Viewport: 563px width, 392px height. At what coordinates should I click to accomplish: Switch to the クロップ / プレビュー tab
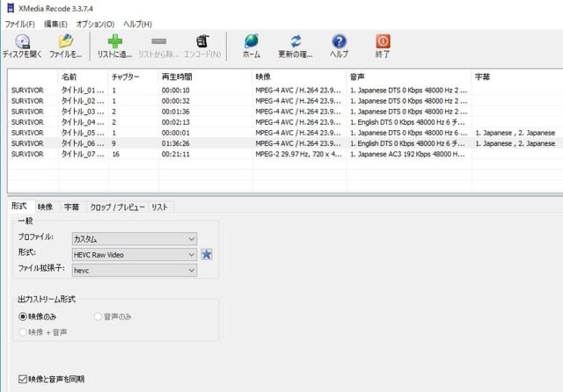point(118,207)
